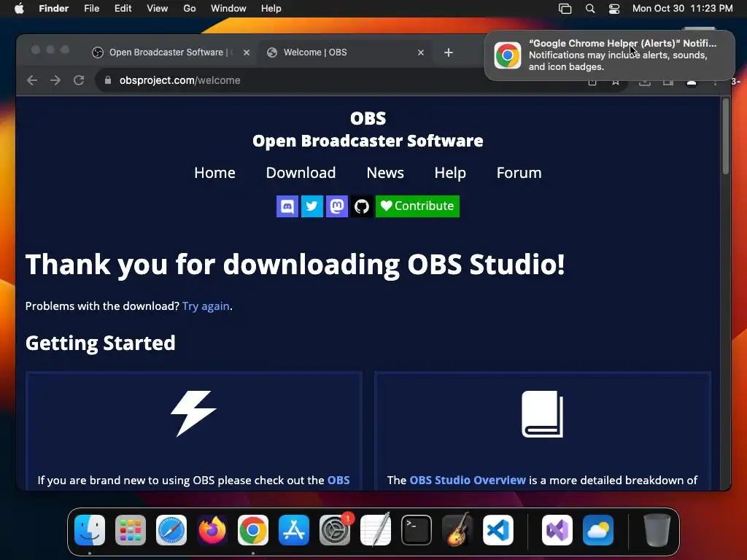Click the page's vertical scrollbar thumb
The width and height of the screenshot is (747, 560).
click(x=726, y=136)
